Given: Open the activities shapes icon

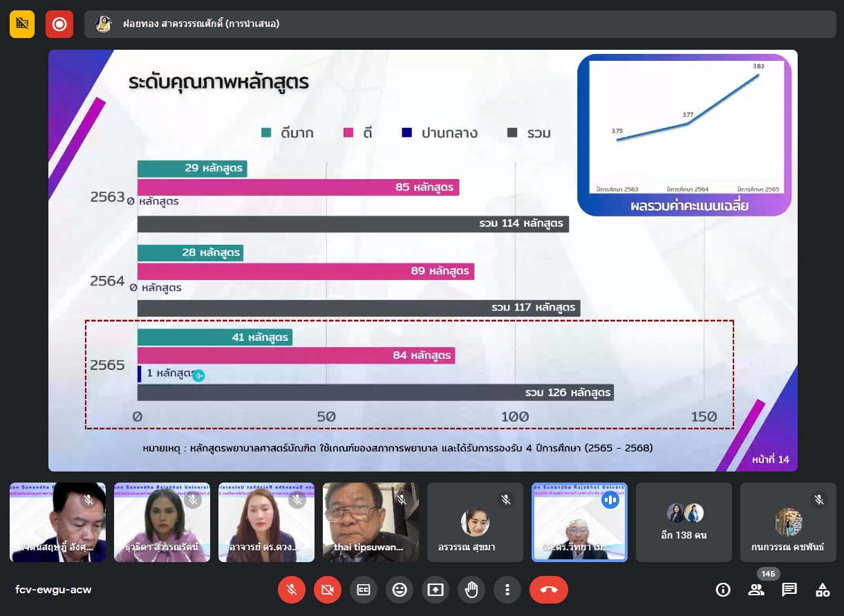Looking at the screenshot, I should (x=823, y=590).
